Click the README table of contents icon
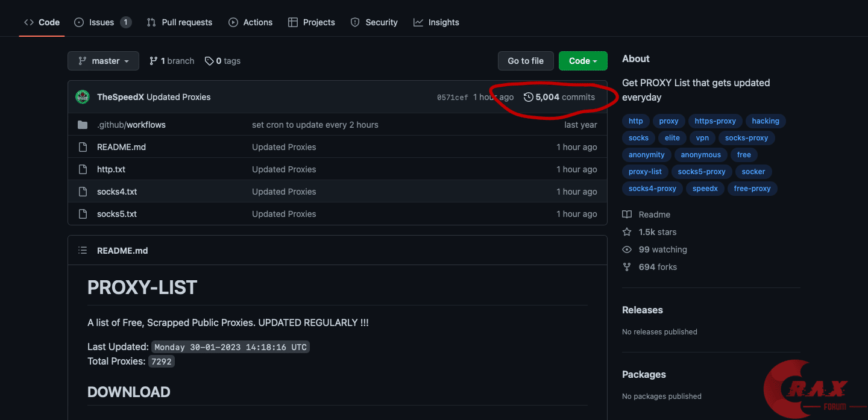The image size is (868, 420). tap(83, 251)
